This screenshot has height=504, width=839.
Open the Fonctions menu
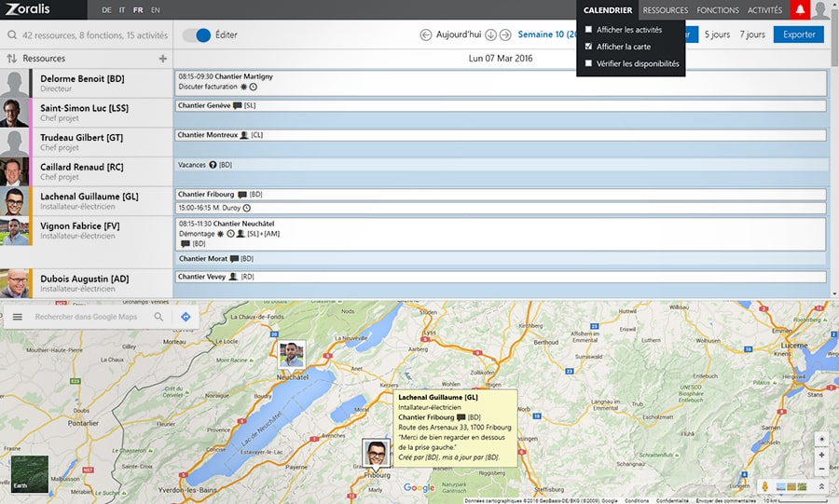coord(718,9)
